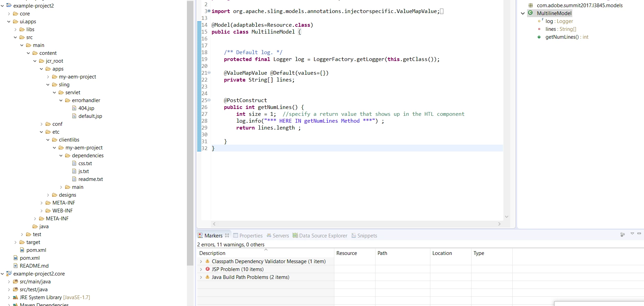Collapse the ui.apps folder
Viewport: 644px width, 306px height.
coord(9,22)
